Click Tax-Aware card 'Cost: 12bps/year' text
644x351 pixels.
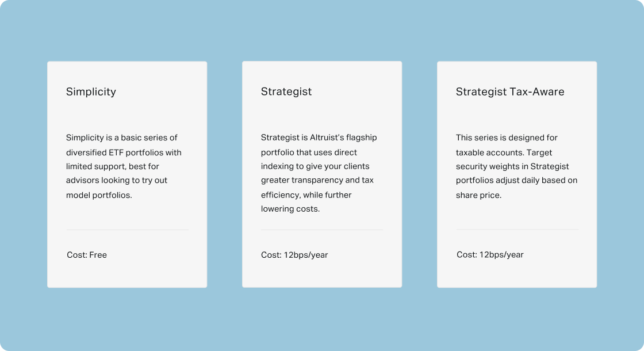click(490, 255)
